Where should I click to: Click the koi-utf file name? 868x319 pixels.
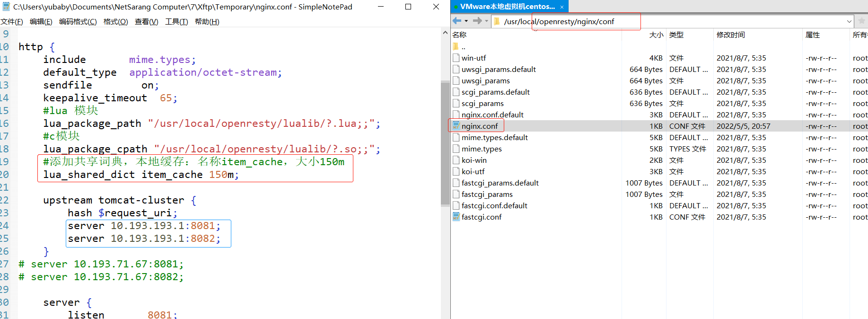pyautogui.click(x=473, y=171)
